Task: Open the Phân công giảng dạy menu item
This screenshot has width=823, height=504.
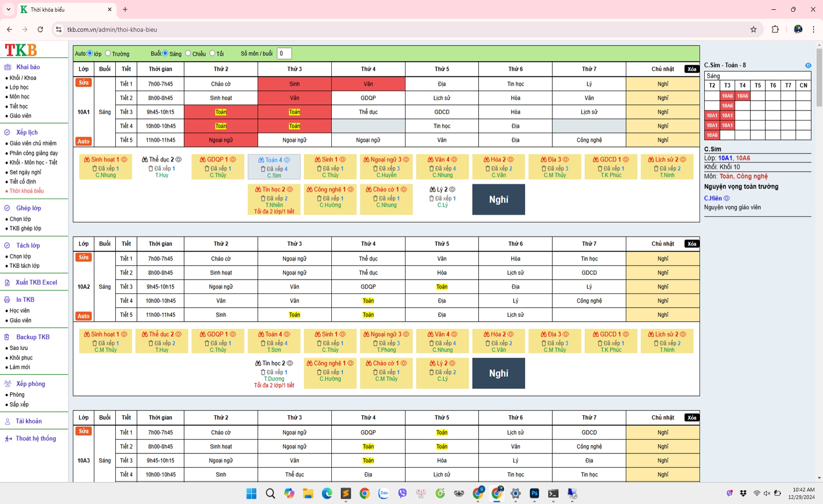Action: pos(33,153)
